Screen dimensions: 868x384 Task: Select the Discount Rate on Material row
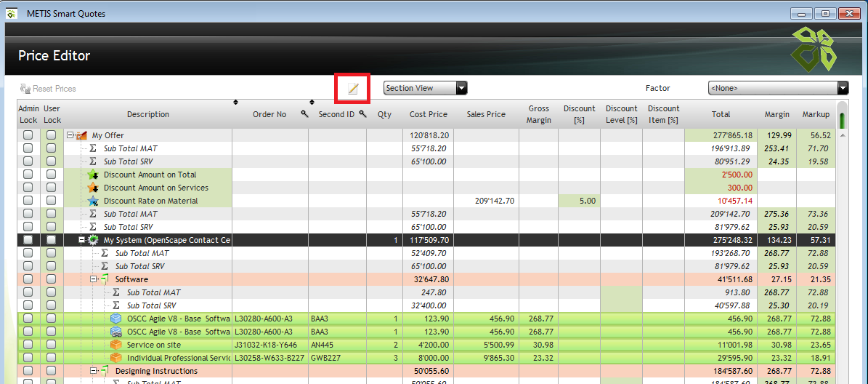(426, 201)
